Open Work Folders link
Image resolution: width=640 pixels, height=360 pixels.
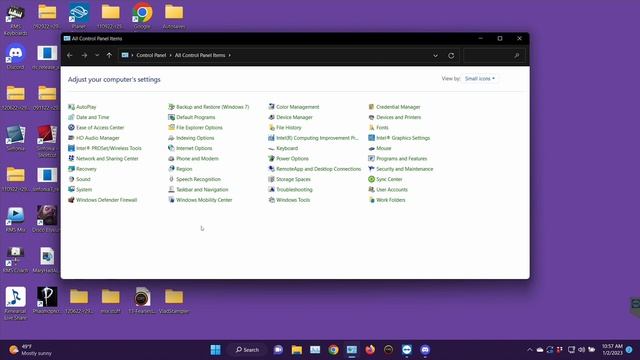tap(391, 200)
